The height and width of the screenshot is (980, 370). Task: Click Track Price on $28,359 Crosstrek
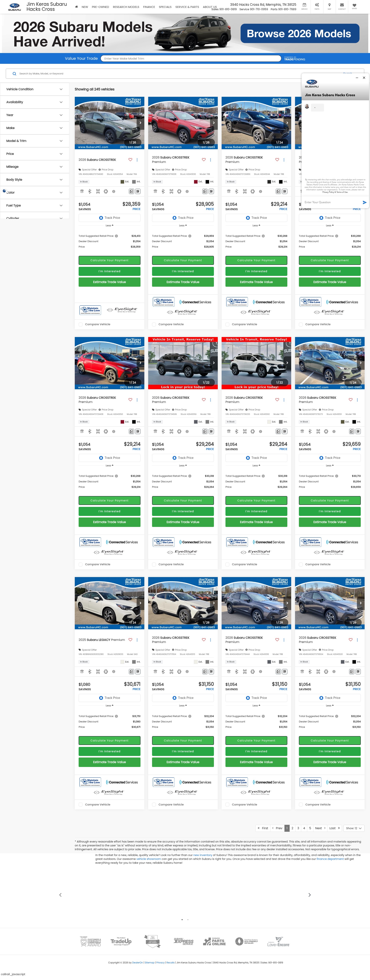pos(109,218)
